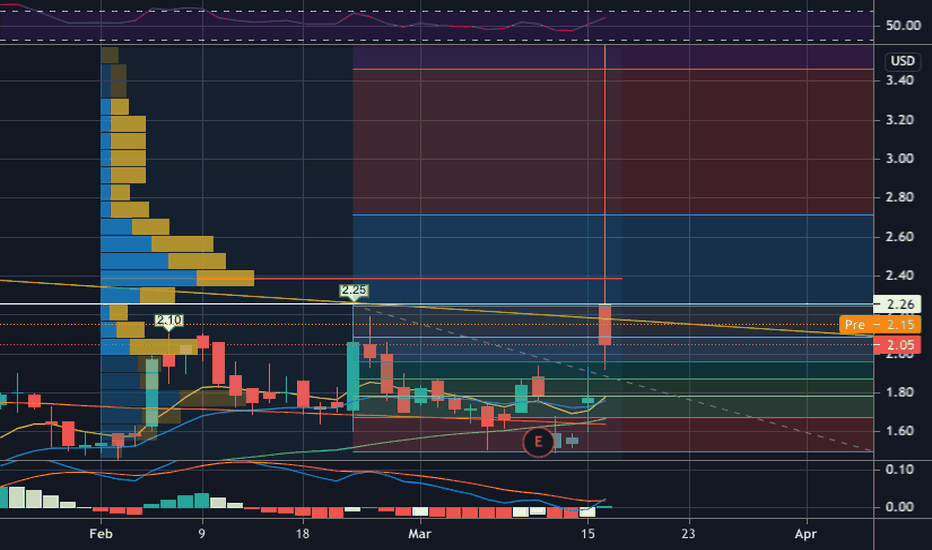Viewport: 932px width, 550px height.
Task: Click the 15 date label on time axis
Action: click(x=587, y=533)
